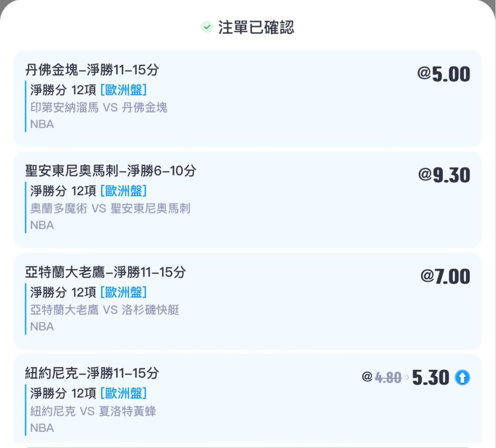Viewport: 496px width, 448px height.
Task: Click the @5.00 odds value
Action: (444, 74)
